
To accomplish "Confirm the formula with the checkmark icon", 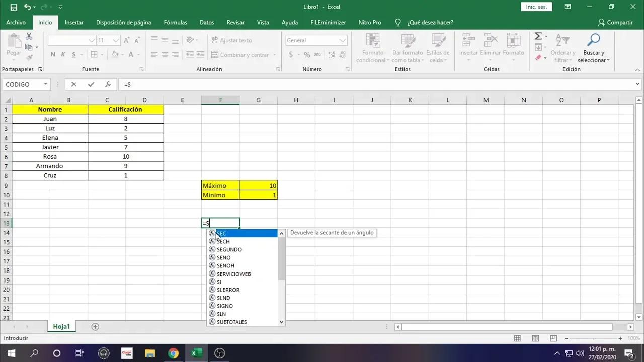I will point(91,84).
